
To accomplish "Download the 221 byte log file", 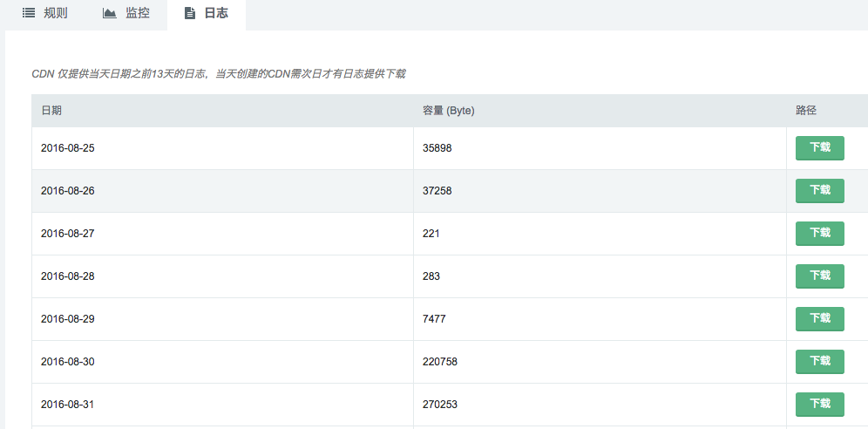I will [x=819, y=234].
